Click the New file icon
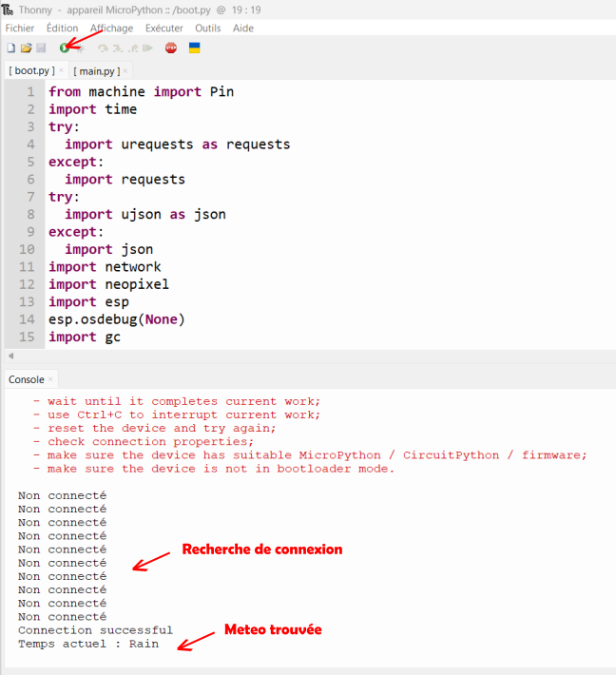 coord(10,48)
